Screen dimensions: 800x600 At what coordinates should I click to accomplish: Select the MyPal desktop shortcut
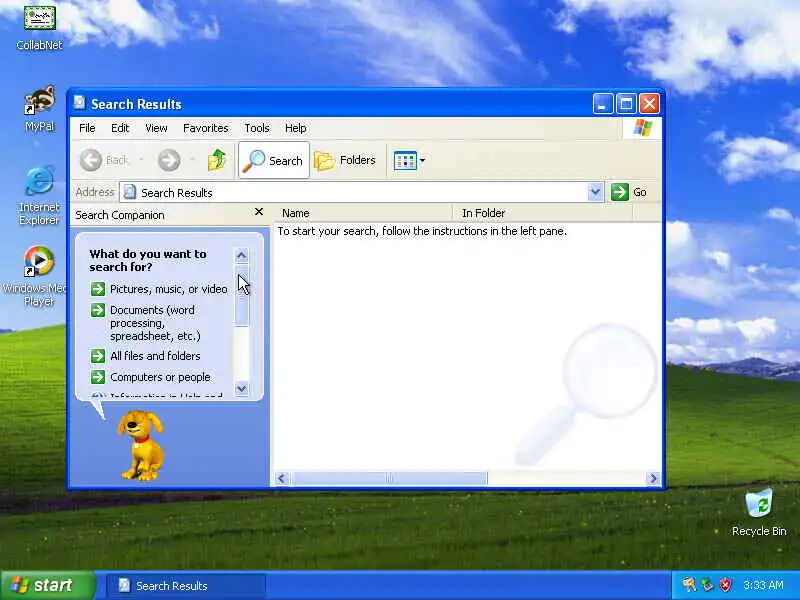pyautogui.click(x=39, y=109)
